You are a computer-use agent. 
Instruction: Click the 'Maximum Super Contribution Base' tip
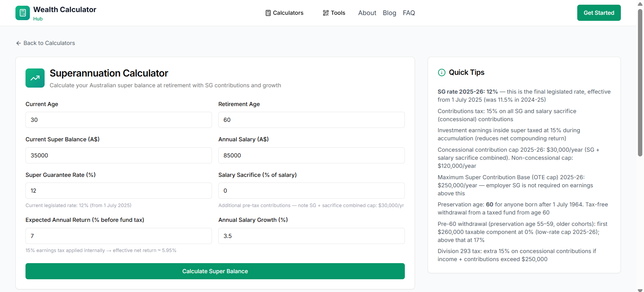[515, 185]
